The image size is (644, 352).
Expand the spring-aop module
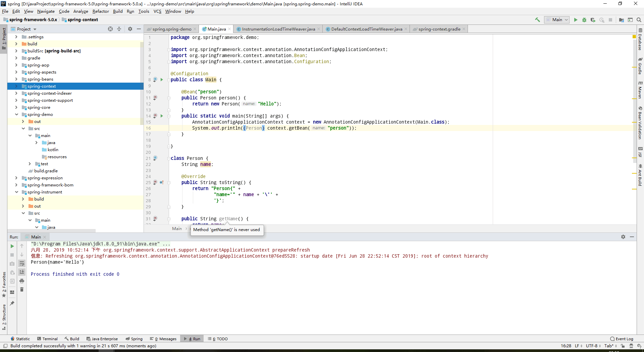point(16,65)
